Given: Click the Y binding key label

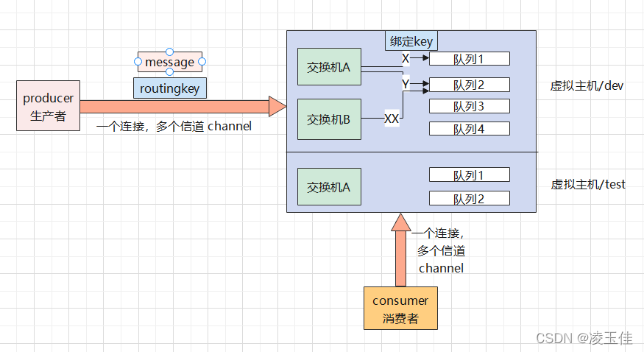Looking at the screenshot, I should tap(406, 84).
